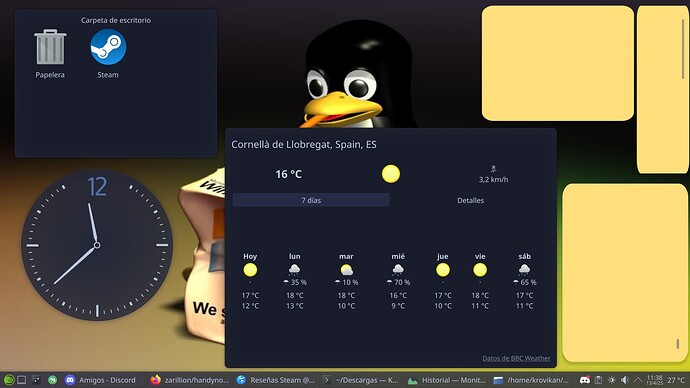Click the jue sunny forecast icon

(x=443, y=270)
